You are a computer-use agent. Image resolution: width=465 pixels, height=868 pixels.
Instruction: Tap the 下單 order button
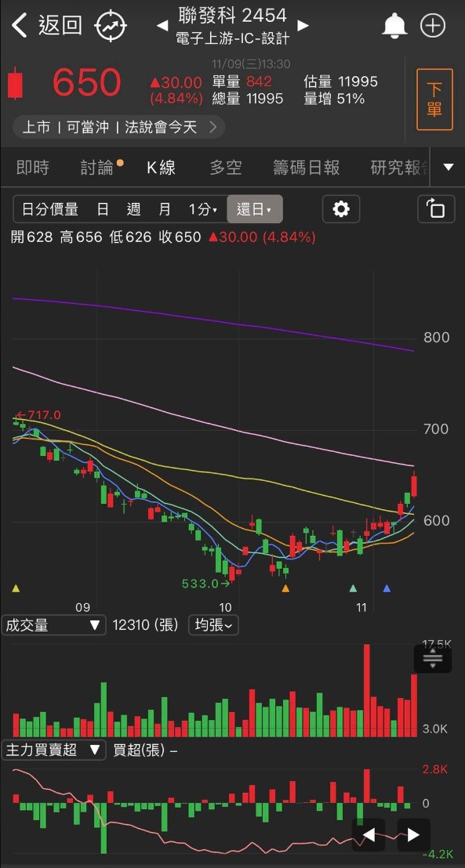point(434,99)
